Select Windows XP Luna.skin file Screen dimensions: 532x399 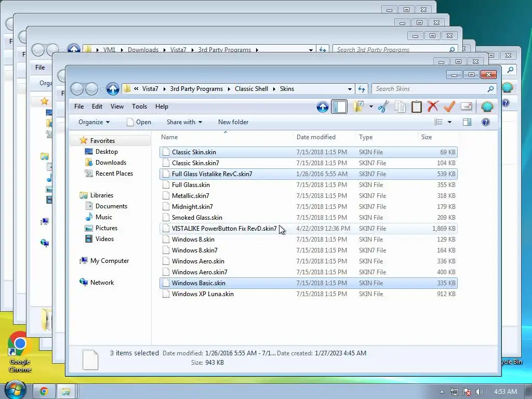click(309, 294)
